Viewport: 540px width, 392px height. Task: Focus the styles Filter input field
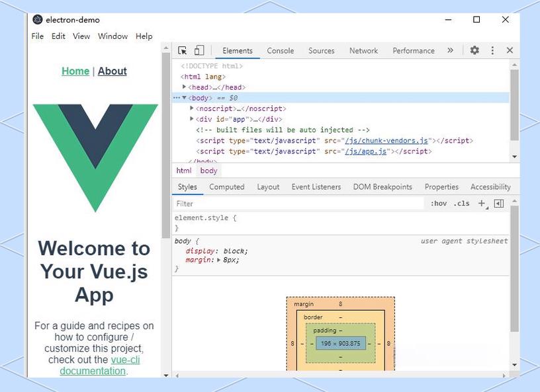coord(299,204)
